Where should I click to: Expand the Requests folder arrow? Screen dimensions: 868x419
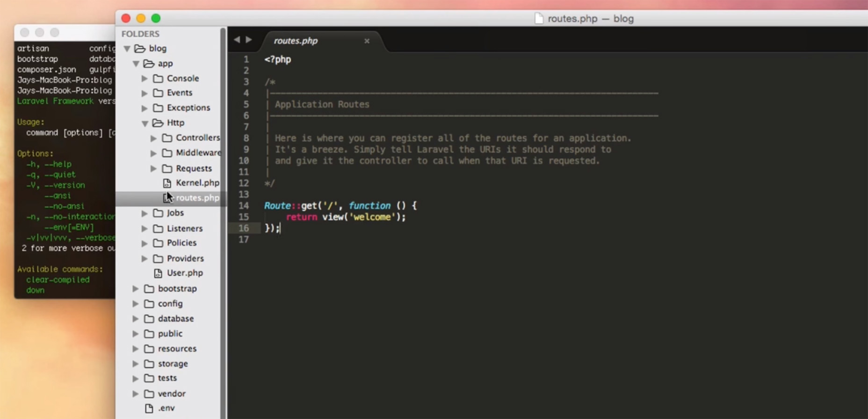pos(153,169)
